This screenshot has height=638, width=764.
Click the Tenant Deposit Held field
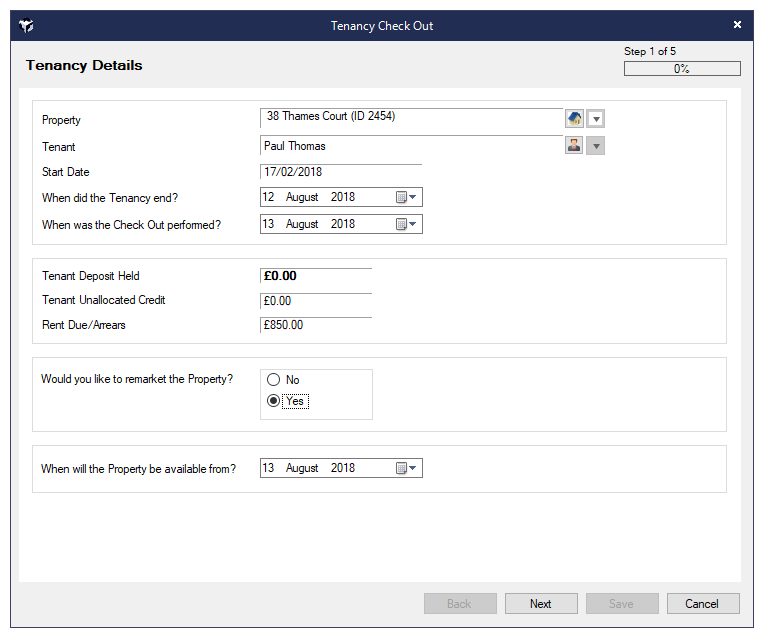(315, 276)
